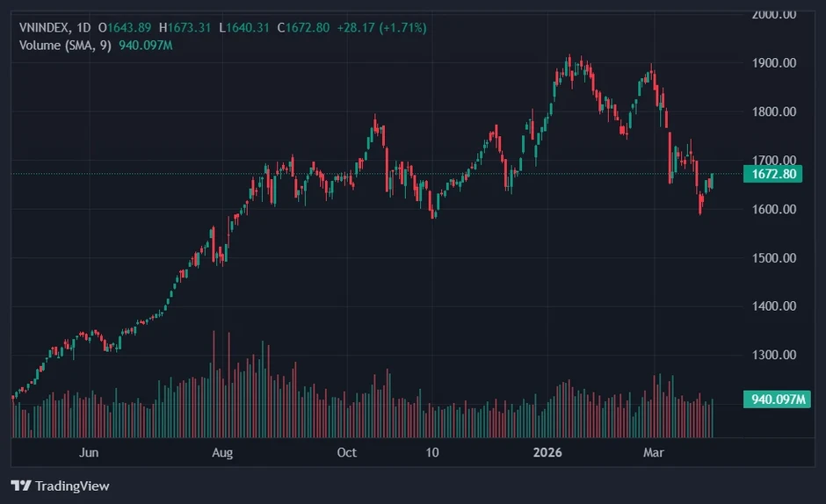Click the 1600.00 price axis label
826x504 pixels.
[x=774, y=209]
